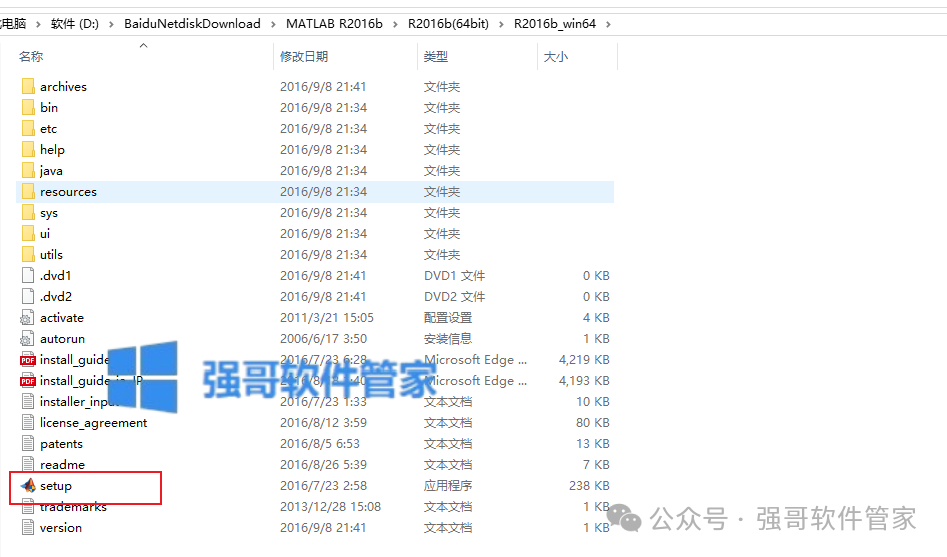Viewport: 947px width, 557px height.
Task: Select the folder name "archives"
Action: [63, 86]
